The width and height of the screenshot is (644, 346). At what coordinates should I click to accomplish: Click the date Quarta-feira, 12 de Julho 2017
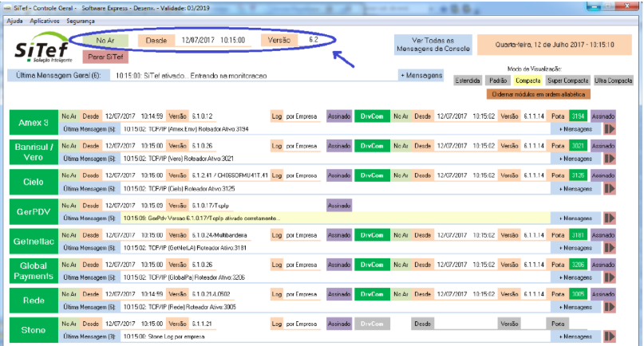555,45
